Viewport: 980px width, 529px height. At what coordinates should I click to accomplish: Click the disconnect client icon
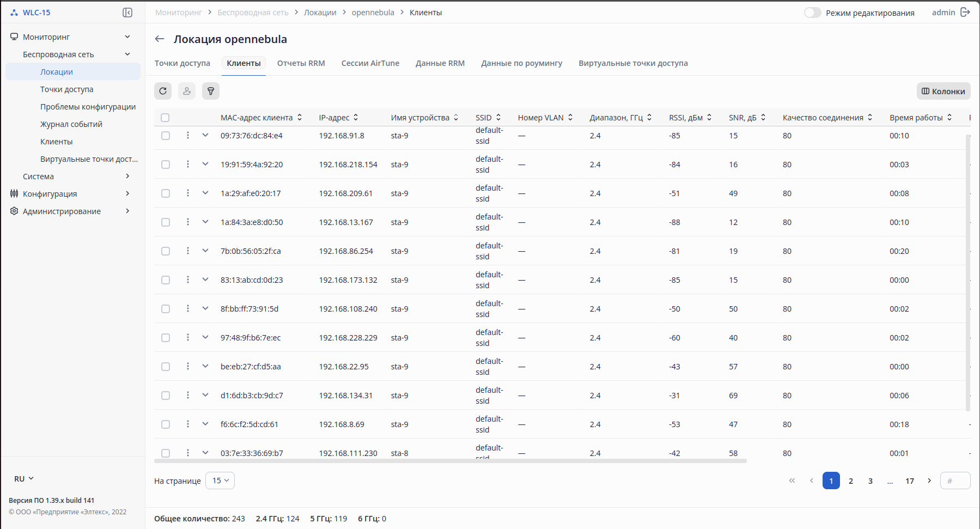click(187, 91)
